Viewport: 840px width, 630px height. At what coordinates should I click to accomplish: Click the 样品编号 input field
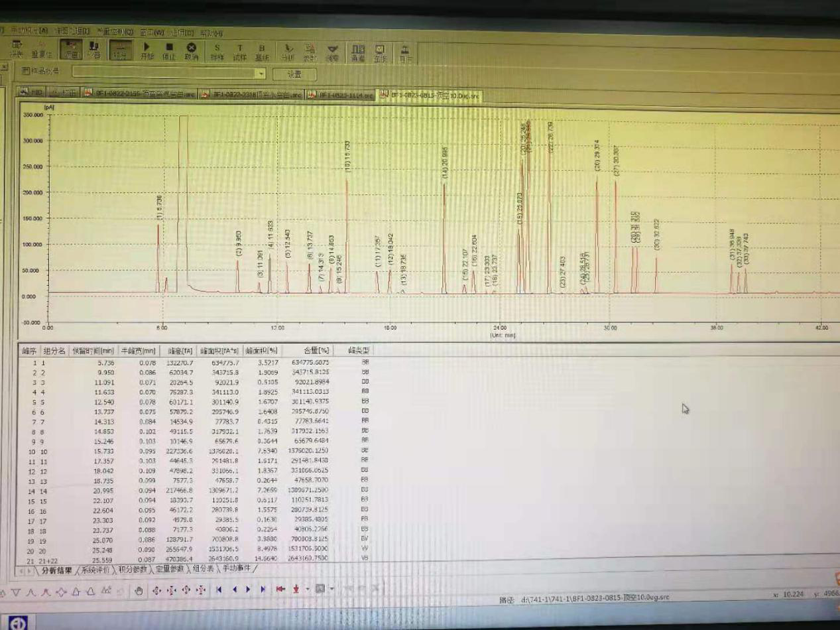point(169,73)
